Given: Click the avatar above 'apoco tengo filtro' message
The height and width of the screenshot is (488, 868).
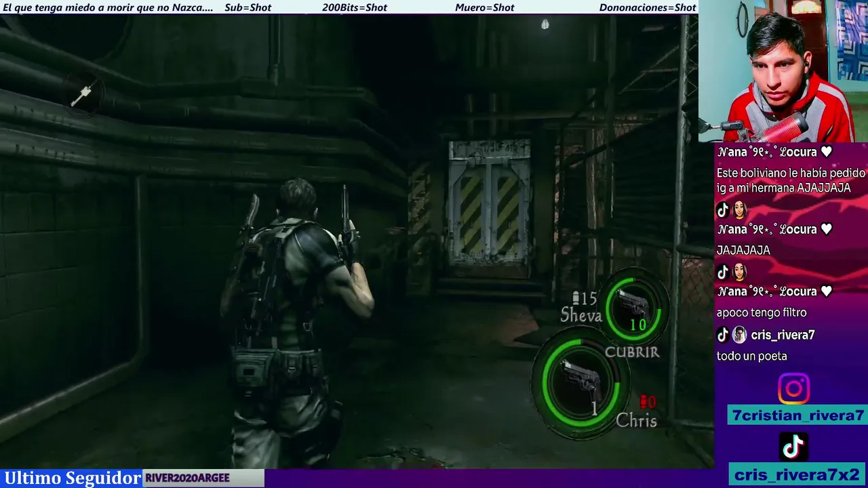Looking at the screenshot, I should coord(739,272).
